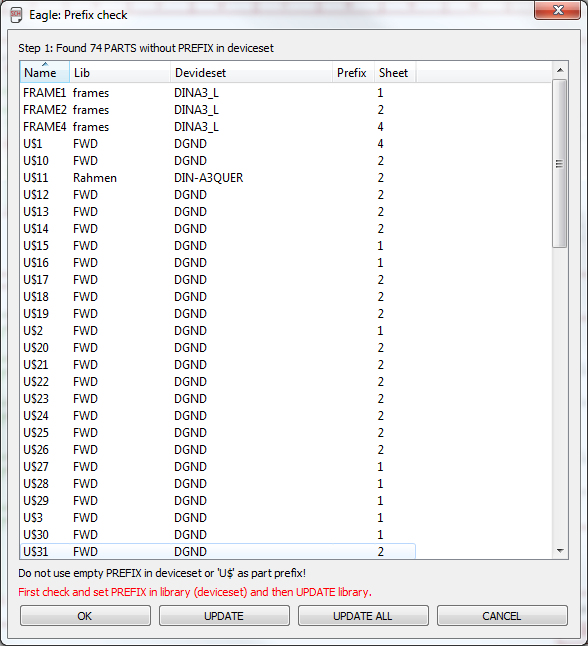Select the U$31 row at list bottom
This screenshot has height=647, width=588.
[218, 551]
